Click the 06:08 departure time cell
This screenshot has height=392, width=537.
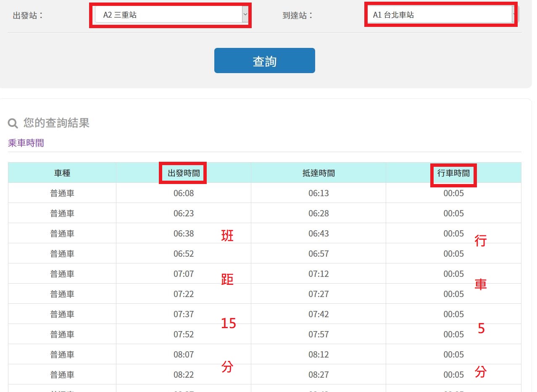(184, 193)
